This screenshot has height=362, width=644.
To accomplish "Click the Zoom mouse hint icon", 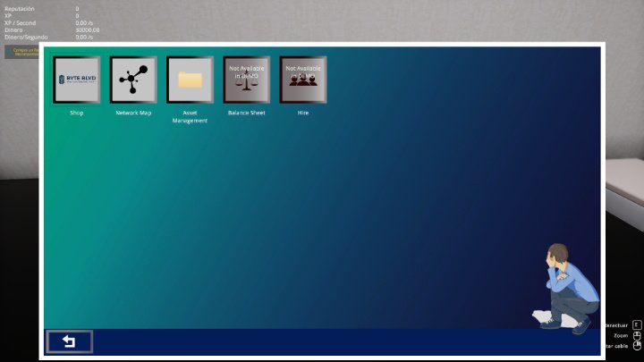I will point(637,335).
